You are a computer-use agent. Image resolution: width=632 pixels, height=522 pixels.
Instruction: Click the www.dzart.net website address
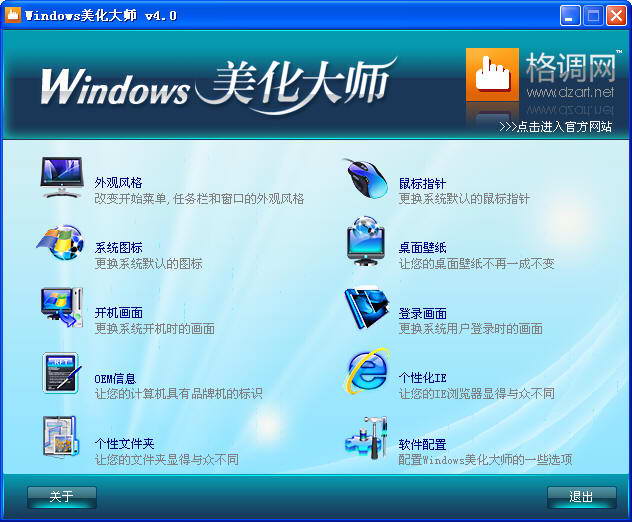click(x=569, y=92)
